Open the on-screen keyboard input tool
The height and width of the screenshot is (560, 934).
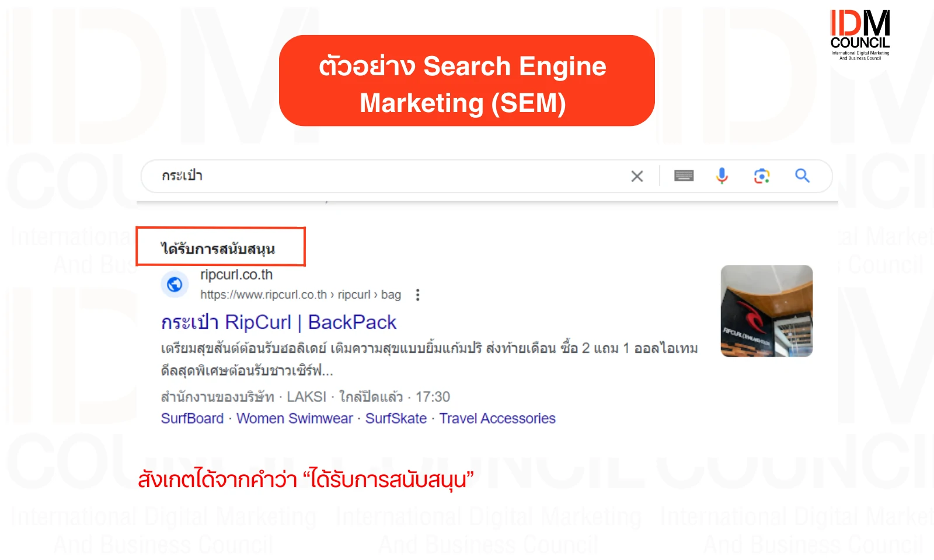(x=684, y=176)
